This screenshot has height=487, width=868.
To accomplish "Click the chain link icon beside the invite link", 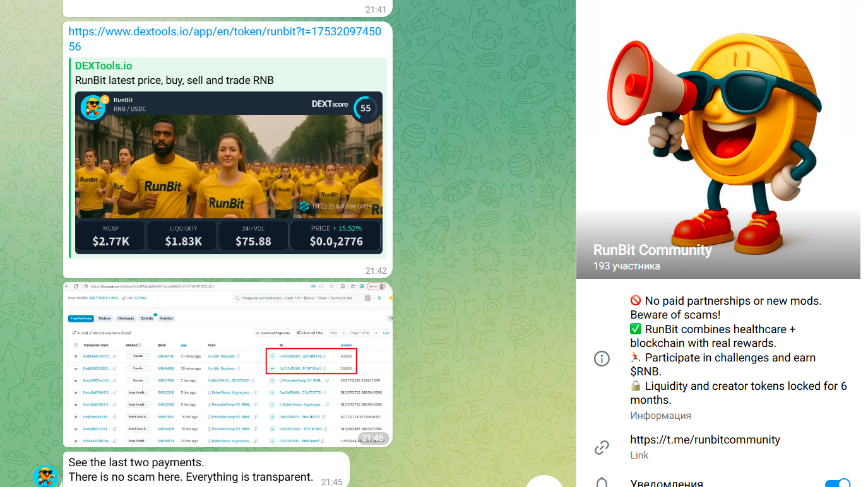I will (602, 448).
